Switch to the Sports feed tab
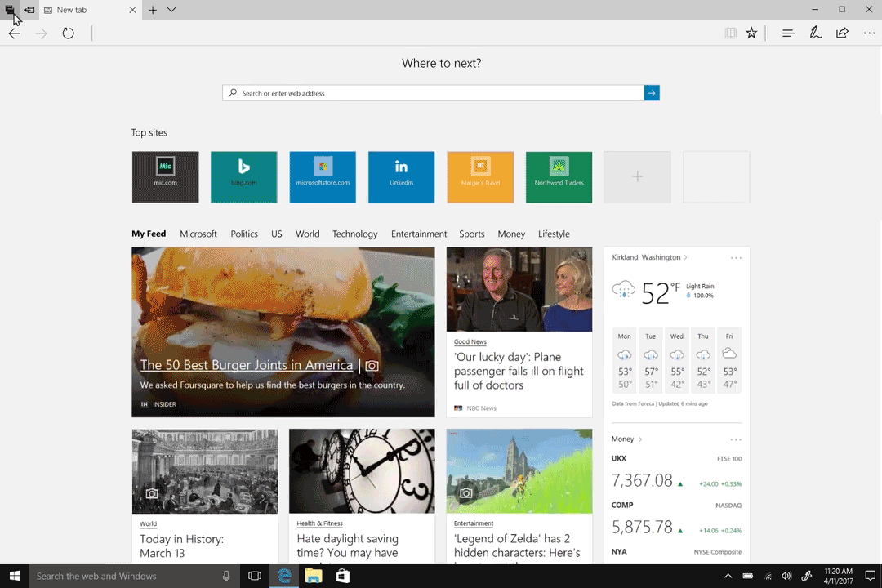 coord(471,234)
